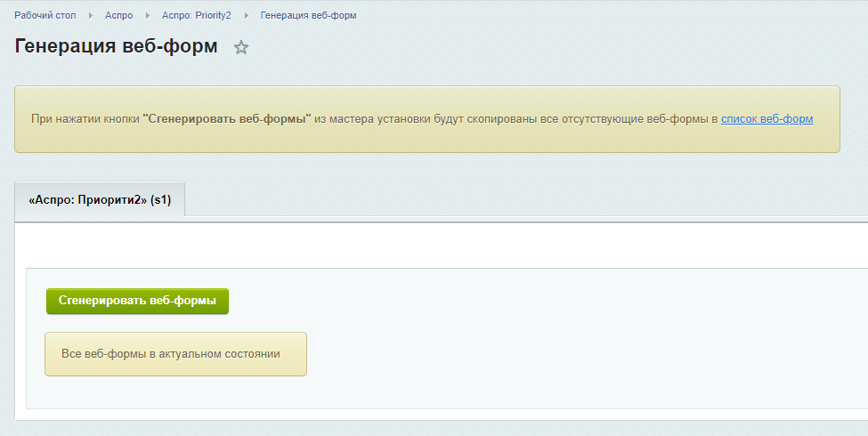The height and width of the screenshot is (436, 868).
Task: Select the «Аспро: Приорити2» (s1) tab
Action: tap(100, 199)
